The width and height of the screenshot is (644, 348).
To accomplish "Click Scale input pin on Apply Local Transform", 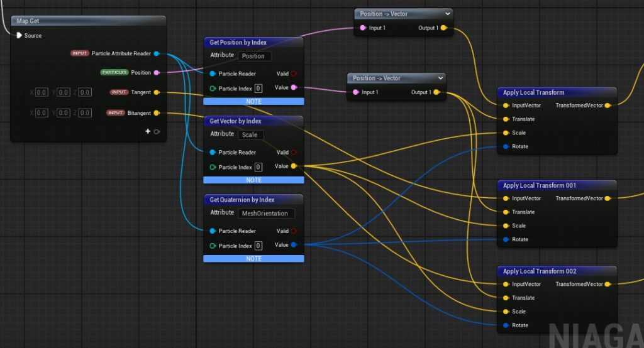I will click(x=506, y=133).
